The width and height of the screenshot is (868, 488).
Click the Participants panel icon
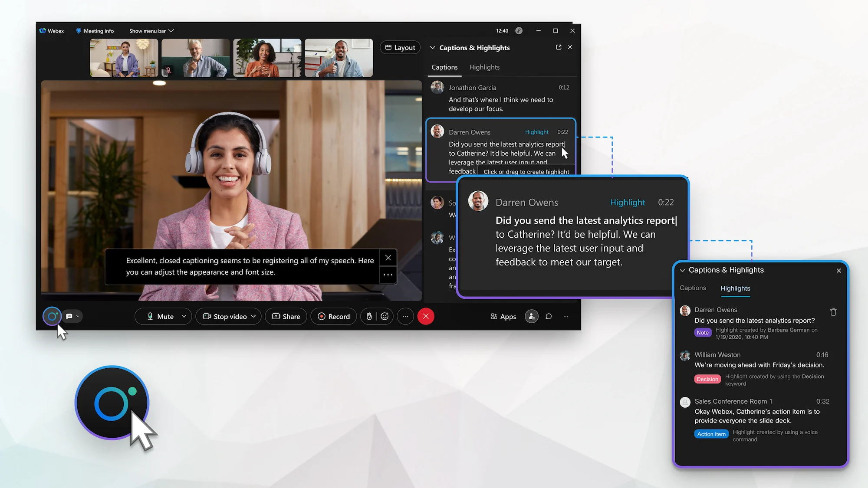click(531, 316)
